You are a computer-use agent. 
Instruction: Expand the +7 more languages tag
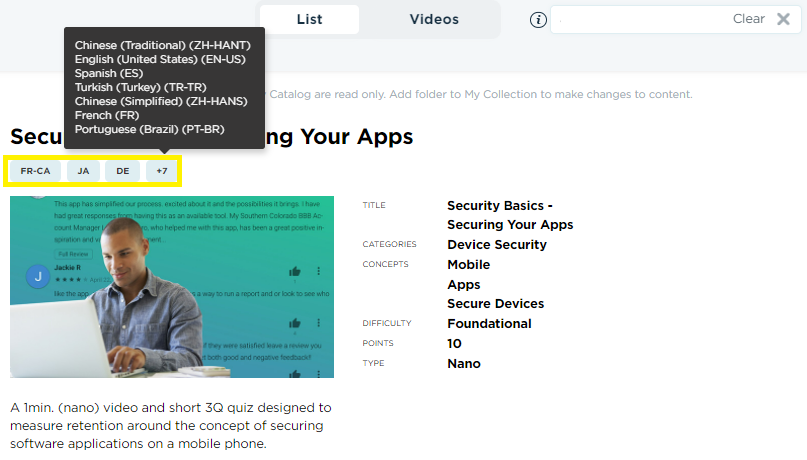162,171
